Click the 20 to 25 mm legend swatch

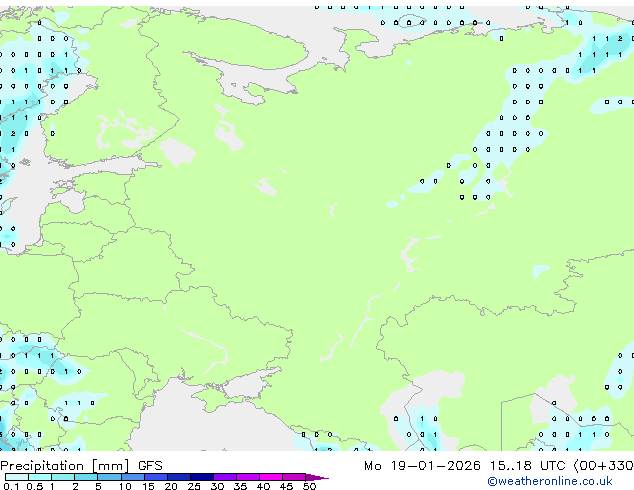(x=178, y=477)
